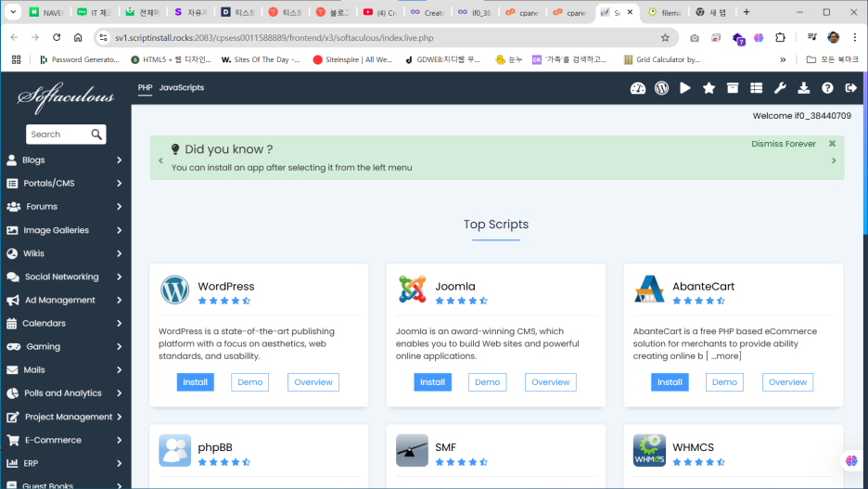Open the settings wrench icon
The image size is (868, 489).
[780, 88]
